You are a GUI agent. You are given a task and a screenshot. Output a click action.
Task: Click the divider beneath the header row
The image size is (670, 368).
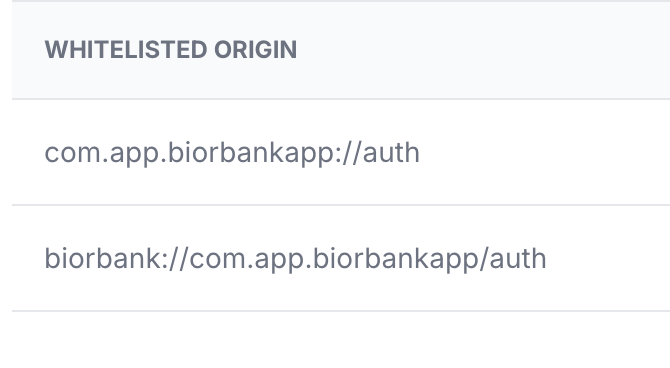pos(341,99)
